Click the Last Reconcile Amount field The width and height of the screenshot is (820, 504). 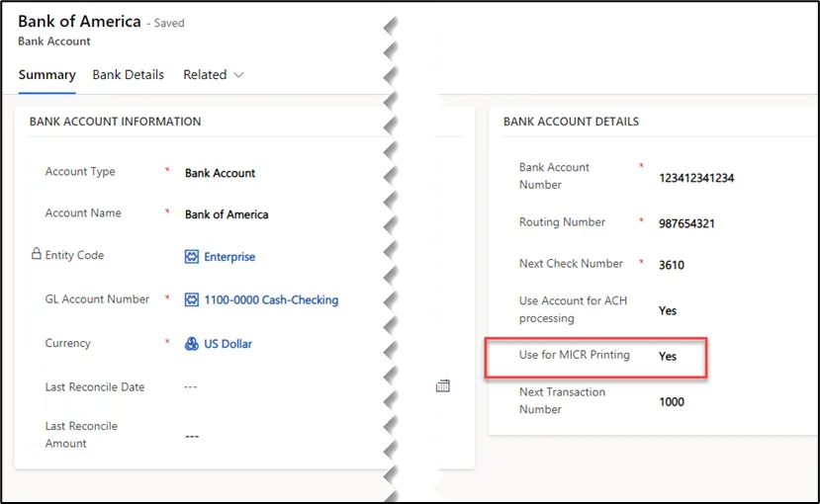(x=192, y=436)
